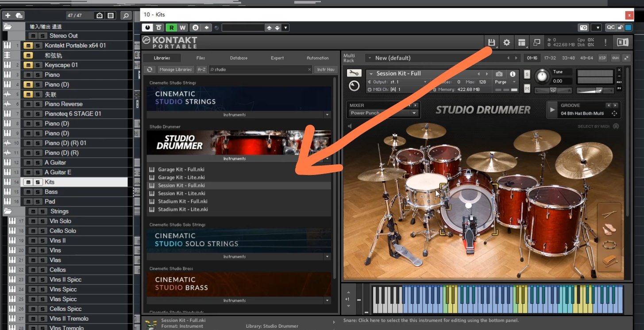Open Kontakt options gear icon
Viewport: 644px width, 330px height.
507,43
